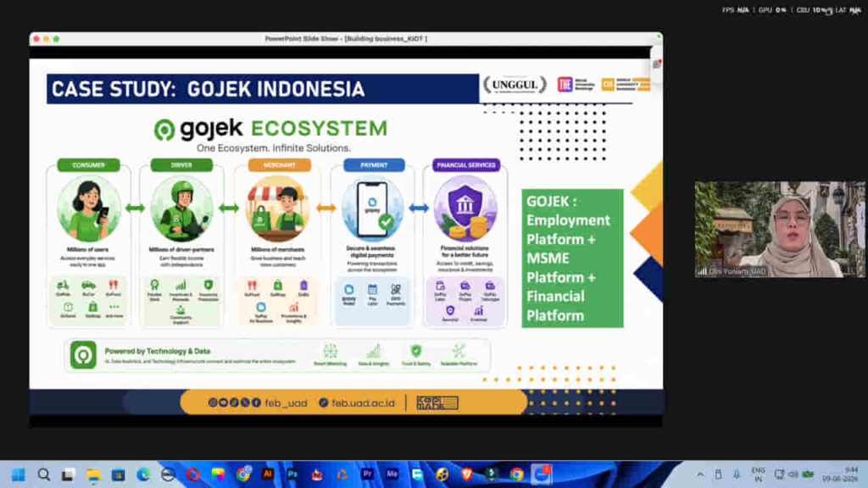Click the PAYMENT label on the slide

[x=374, y=165]
